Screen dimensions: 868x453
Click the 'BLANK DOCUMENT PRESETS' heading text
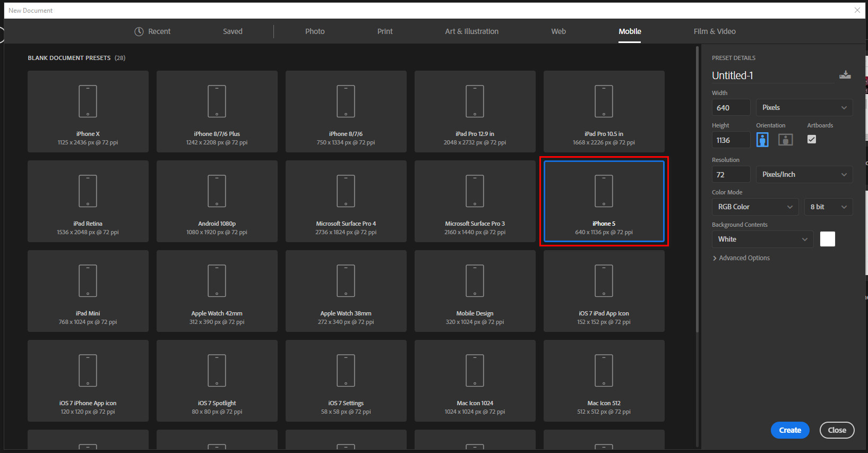[x=69, y=58]
